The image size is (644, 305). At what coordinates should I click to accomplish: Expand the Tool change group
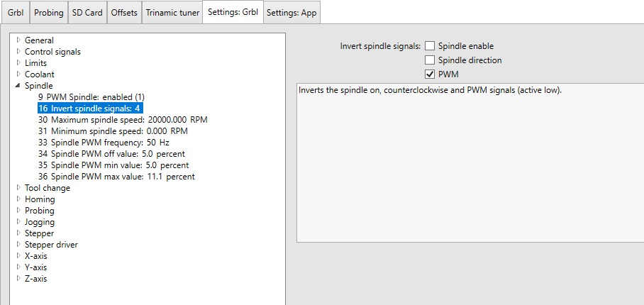point(18,187)
